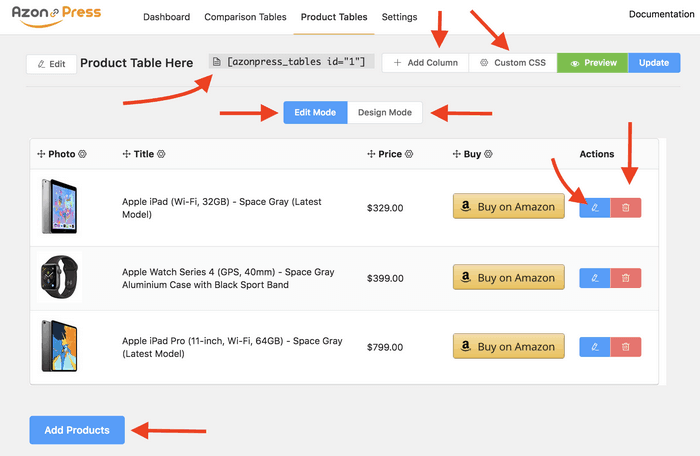Click the iPad Pro product photo

coord(59,346)
